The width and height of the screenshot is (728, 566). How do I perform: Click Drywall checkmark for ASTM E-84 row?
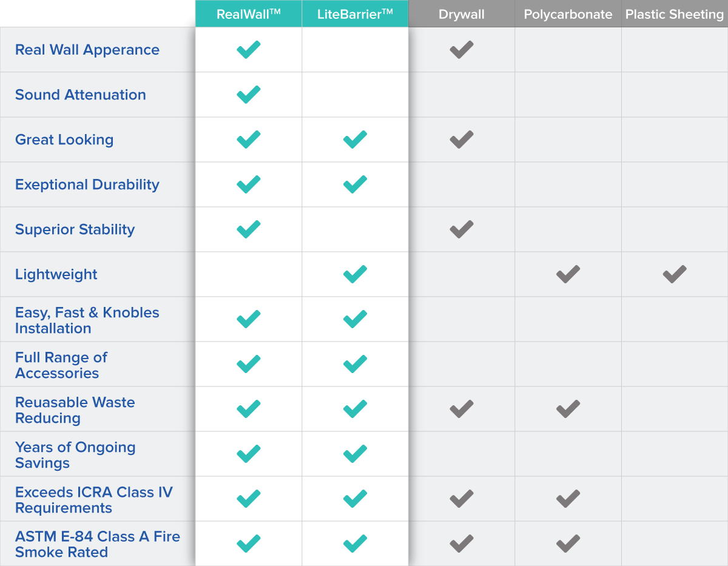click(x=461, y=544)
